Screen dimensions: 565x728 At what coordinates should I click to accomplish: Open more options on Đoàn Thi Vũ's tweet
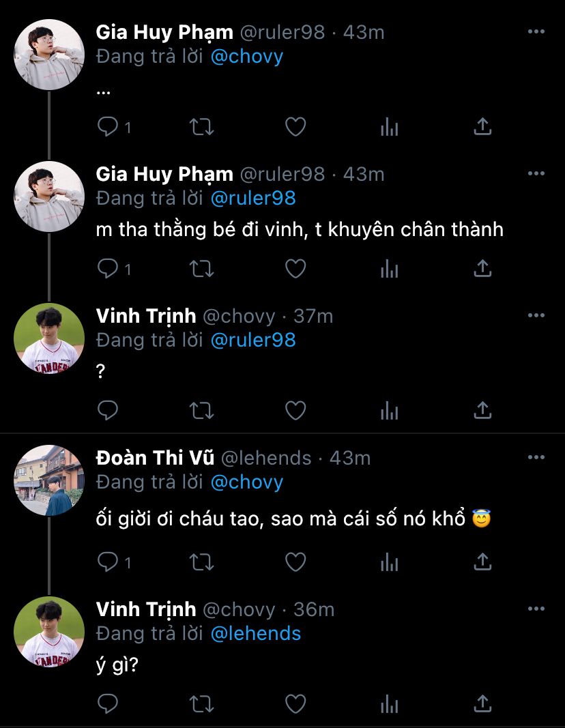(536, 457)
